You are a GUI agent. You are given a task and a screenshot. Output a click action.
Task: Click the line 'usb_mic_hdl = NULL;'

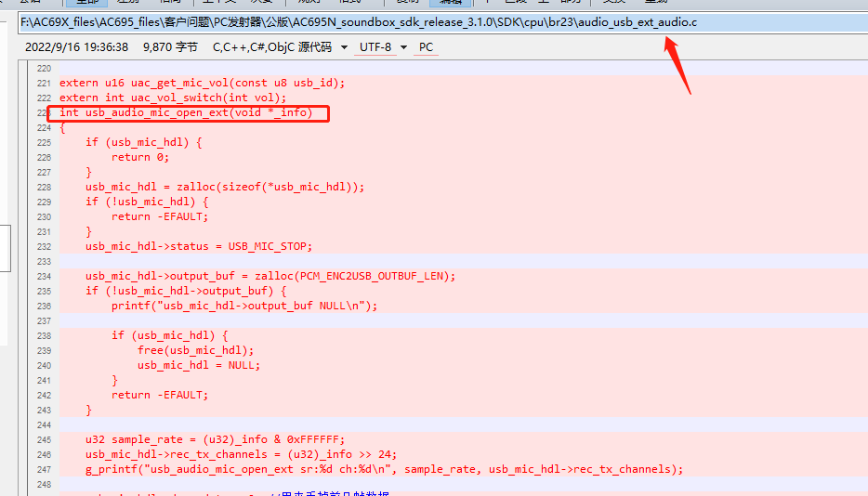click(199, 365)
